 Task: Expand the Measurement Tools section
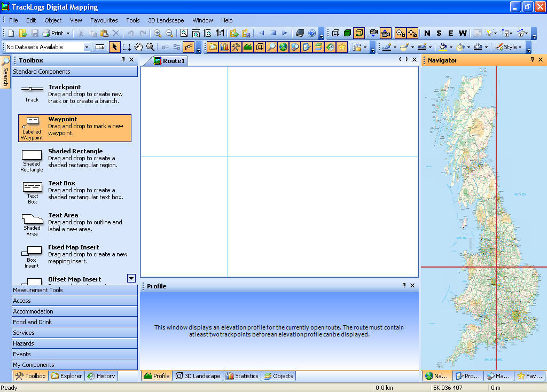(75, 290)
